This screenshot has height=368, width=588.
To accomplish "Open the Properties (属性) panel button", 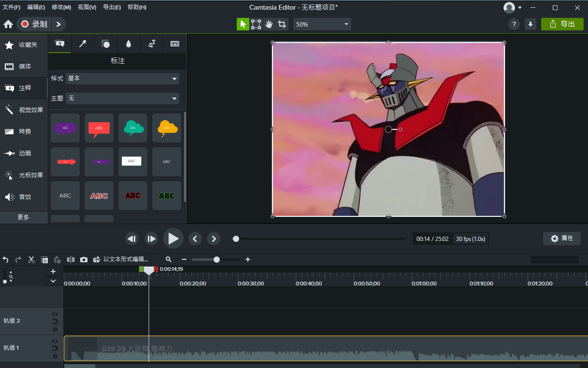I will click(561, 239).
